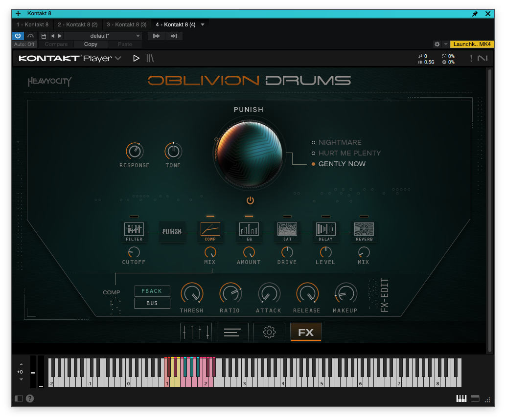Switch to 2 - Kontakt 8 (2) tab
The height and width of the screenshot is (420, 506).
78,24
